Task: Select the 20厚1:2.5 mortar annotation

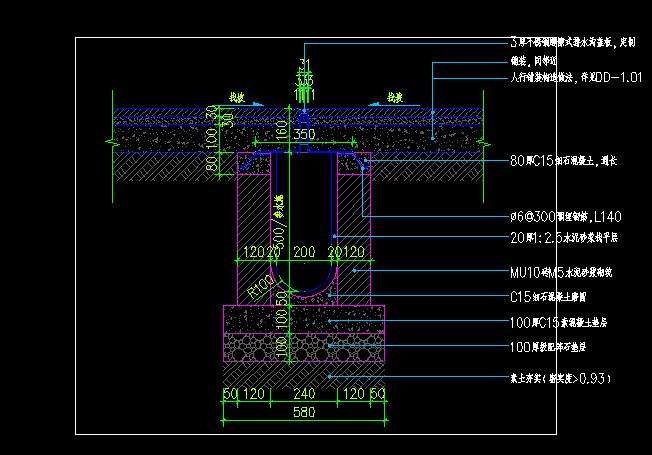Action: click(564, 238)
